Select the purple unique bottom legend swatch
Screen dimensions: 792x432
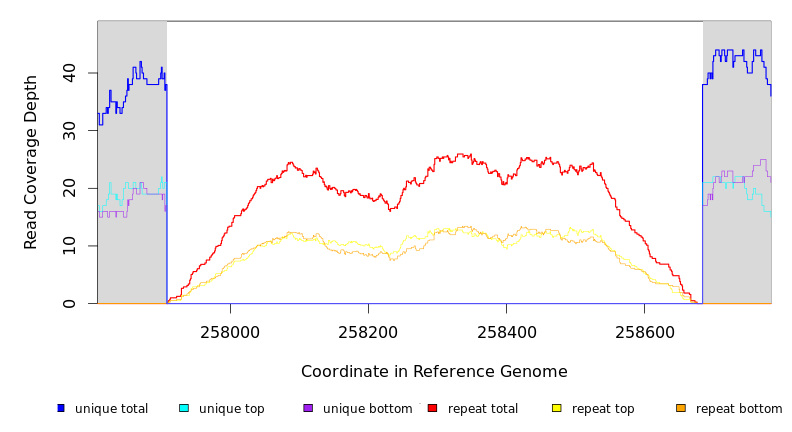point(308,408)
